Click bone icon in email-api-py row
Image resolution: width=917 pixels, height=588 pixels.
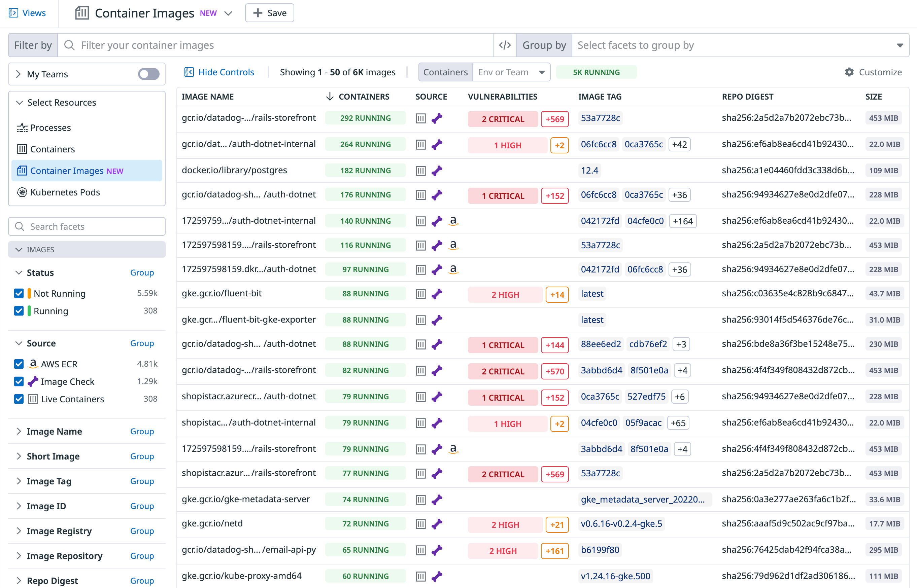[437, 550]
